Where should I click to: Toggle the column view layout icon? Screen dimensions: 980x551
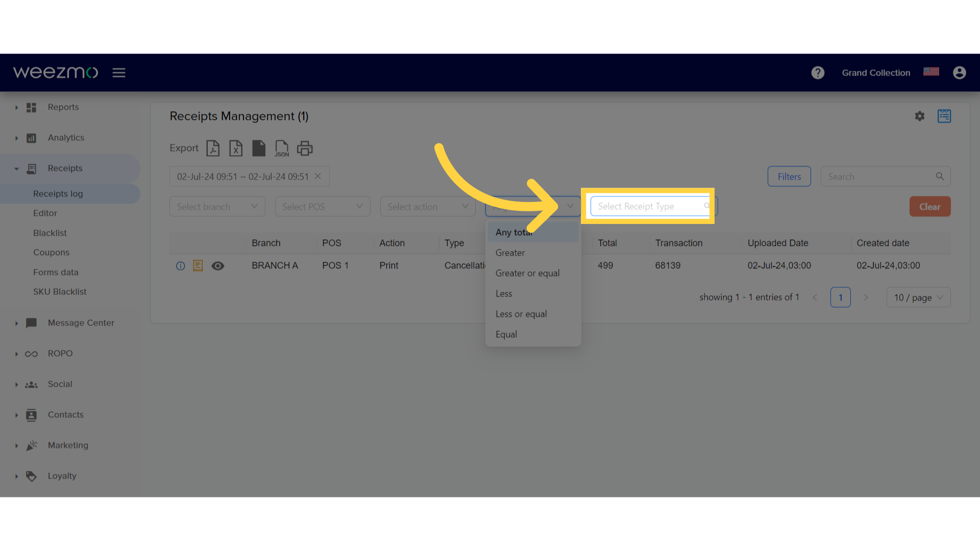tap(944, 116)
